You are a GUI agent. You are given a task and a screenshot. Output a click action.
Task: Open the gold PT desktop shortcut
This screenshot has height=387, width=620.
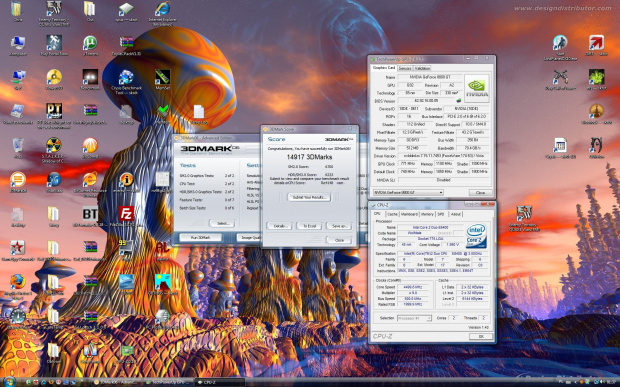(54, 111)
